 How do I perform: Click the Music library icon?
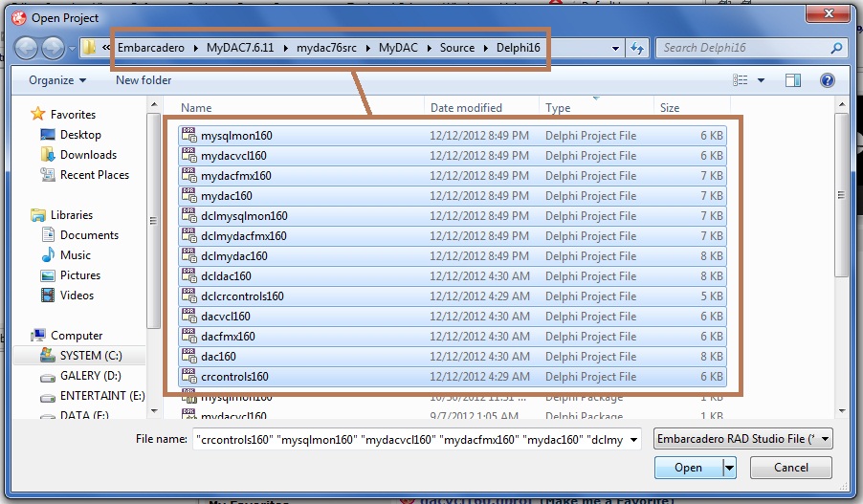pos(48,254)
